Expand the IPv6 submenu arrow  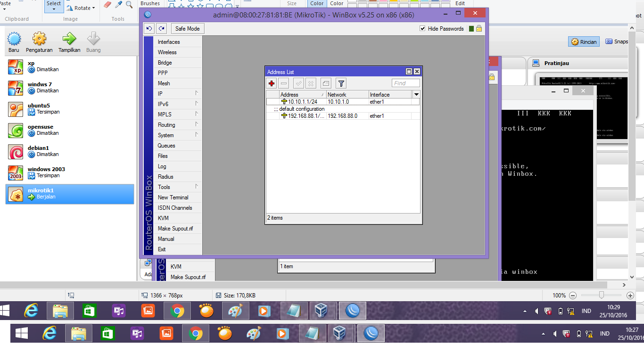(197, 104)
